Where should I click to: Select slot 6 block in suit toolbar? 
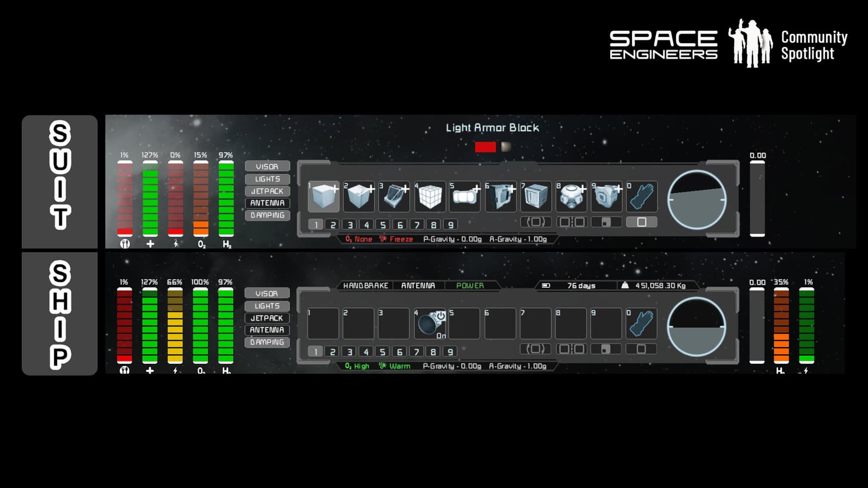pos(500,196)
